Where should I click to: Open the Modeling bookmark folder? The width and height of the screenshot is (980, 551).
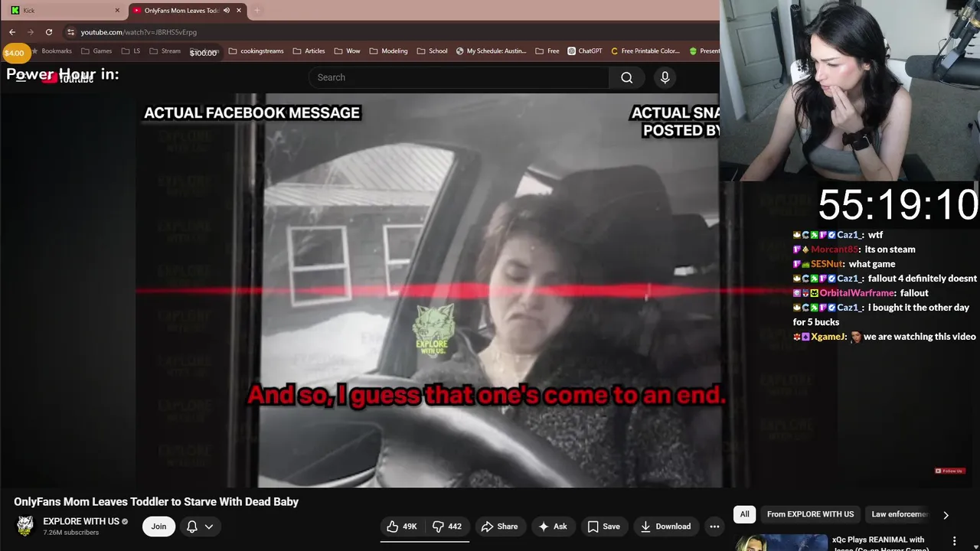[x=388, y=51]
